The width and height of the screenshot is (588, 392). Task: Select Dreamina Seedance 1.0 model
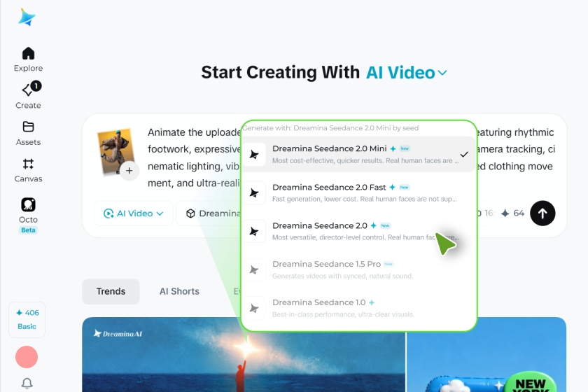click(358, 308)
